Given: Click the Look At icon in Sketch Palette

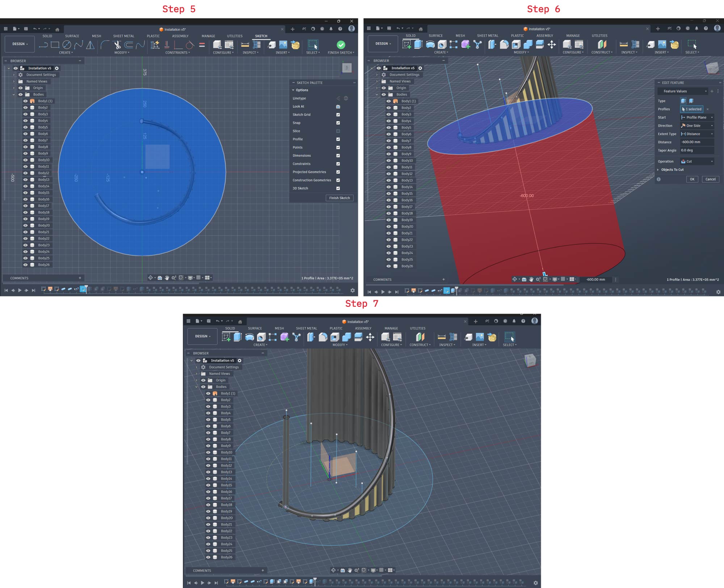Looking at the screenshot, I should pos(338,107).
